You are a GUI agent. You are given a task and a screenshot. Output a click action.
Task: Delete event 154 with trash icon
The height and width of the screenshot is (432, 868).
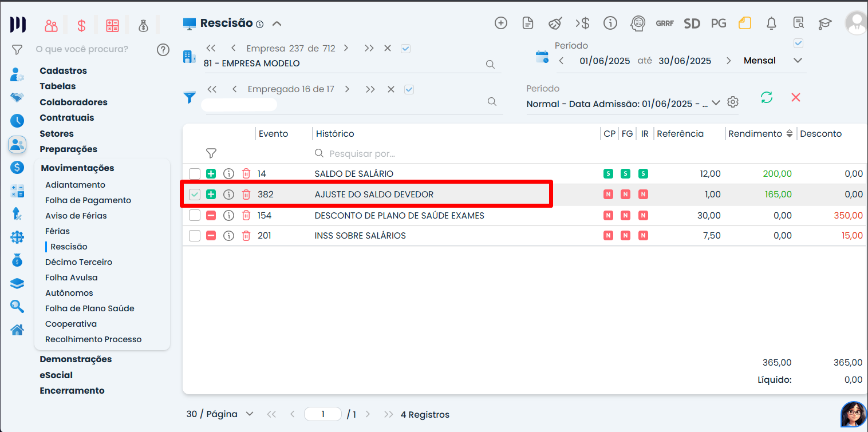pyautogui.click(x=246, y=216)
